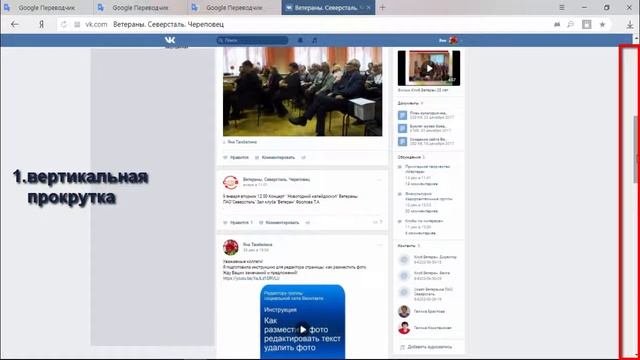Open the meeting hall photo in the post
Image resolution: width=640 pixels, height=360 pixels.
302,91
